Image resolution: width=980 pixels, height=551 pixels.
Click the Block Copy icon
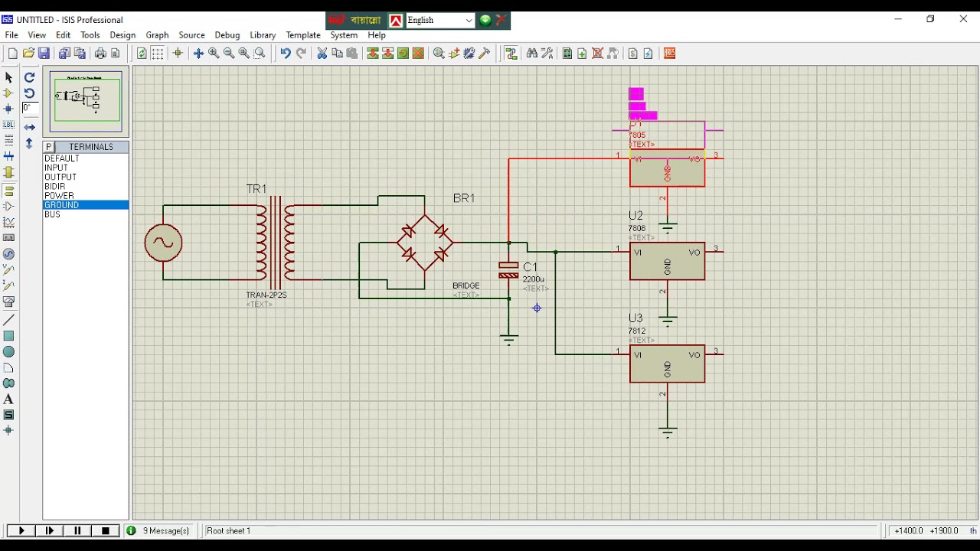click(373, 54)
